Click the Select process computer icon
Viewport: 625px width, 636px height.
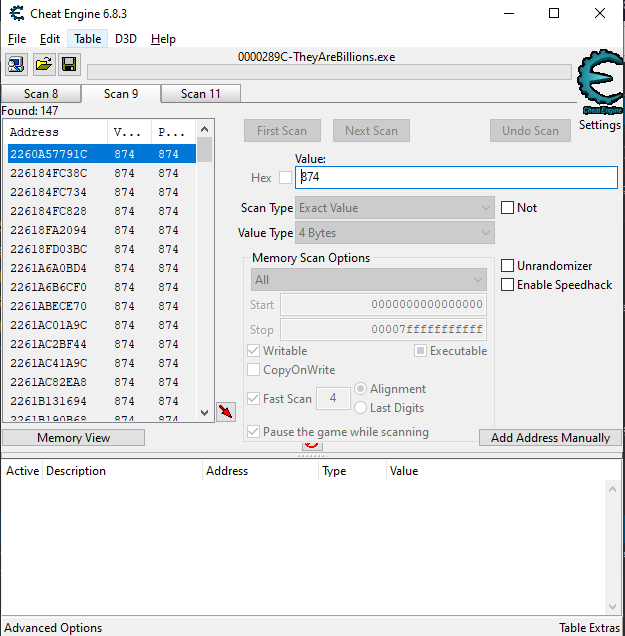click(x=16, y=65)
